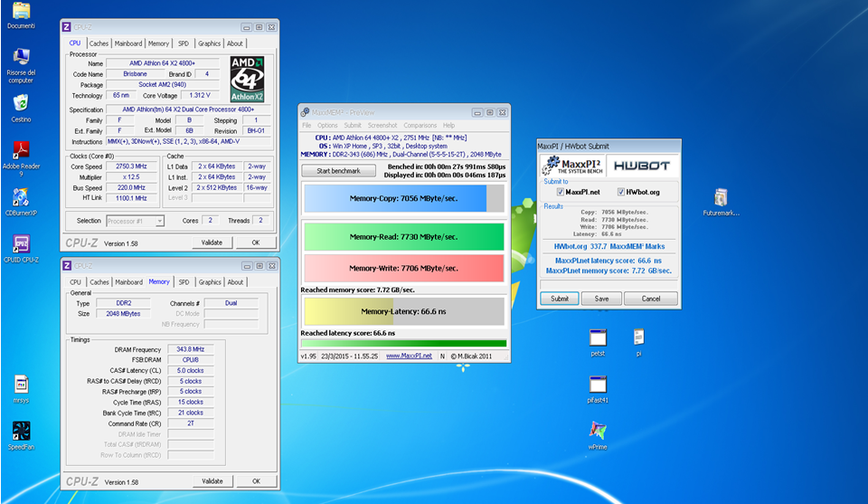
Task: Click the green latency score progress bar
Action: [x=404, y=343]
